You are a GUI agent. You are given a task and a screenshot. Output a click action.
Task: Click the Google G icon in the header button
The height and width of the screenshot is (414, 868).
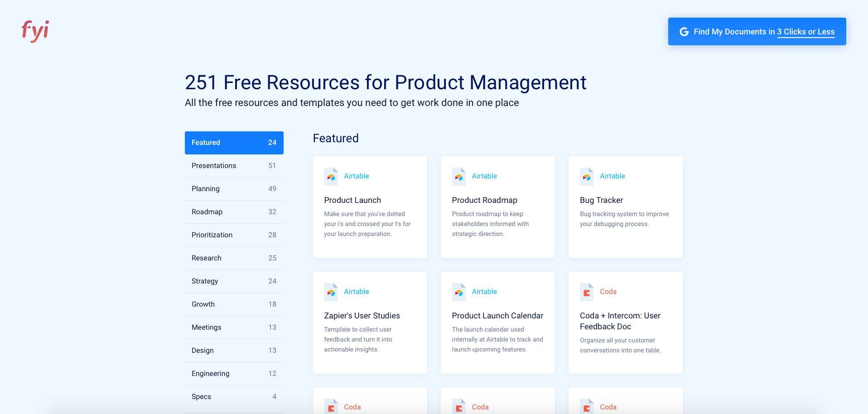[x=684, y=32]
